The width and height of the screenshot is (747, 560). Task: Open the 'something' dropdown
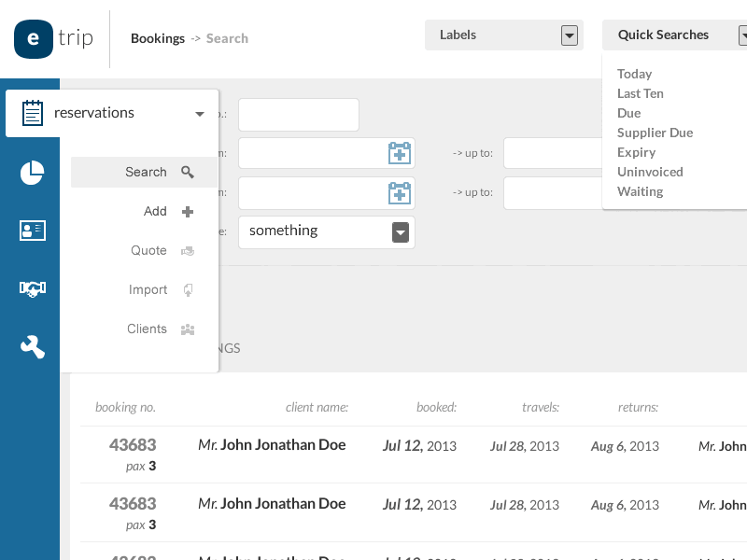[x=400, y=231]
